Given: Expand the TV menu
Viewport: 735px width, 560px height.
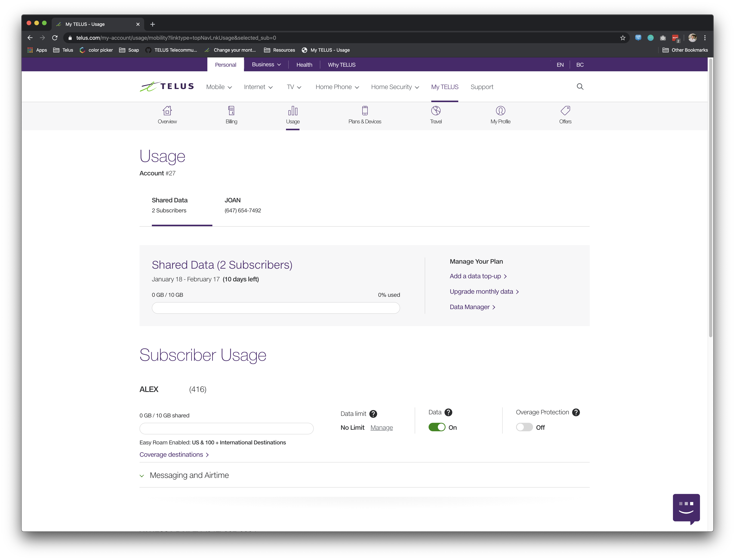Looking at the screenshot, I should pos(294,87).
